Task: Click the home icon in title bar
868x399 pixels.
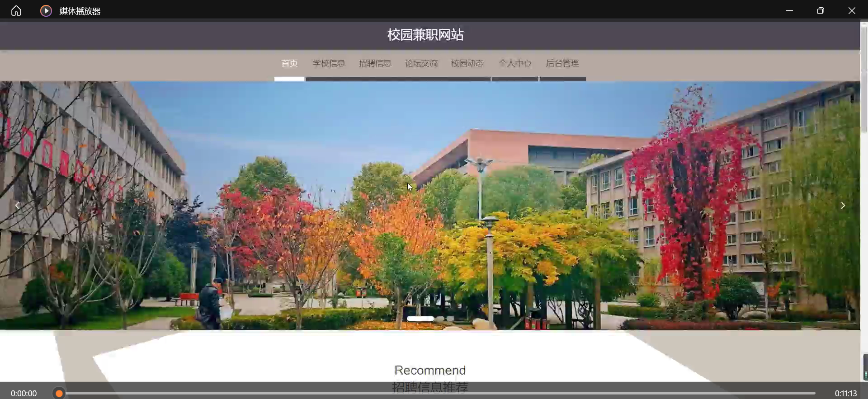Action: [16, 11]
